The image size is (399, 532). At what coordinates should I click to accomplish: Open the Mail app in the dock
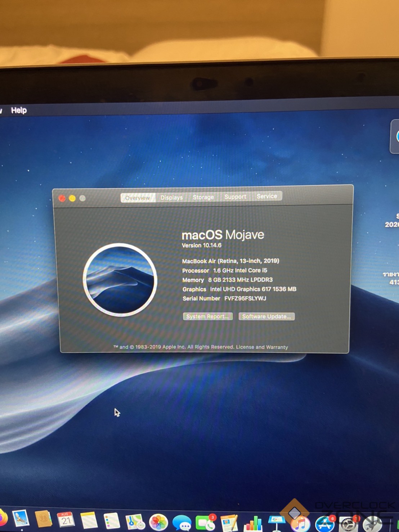coord(20,519)
